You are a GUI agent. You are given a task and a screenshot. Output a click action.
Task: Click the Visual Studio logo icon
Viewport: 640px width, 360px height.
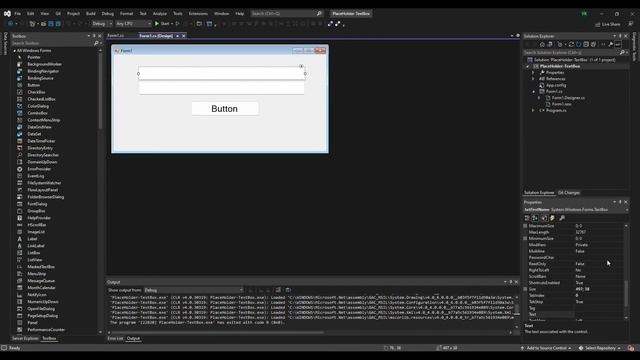7,13
